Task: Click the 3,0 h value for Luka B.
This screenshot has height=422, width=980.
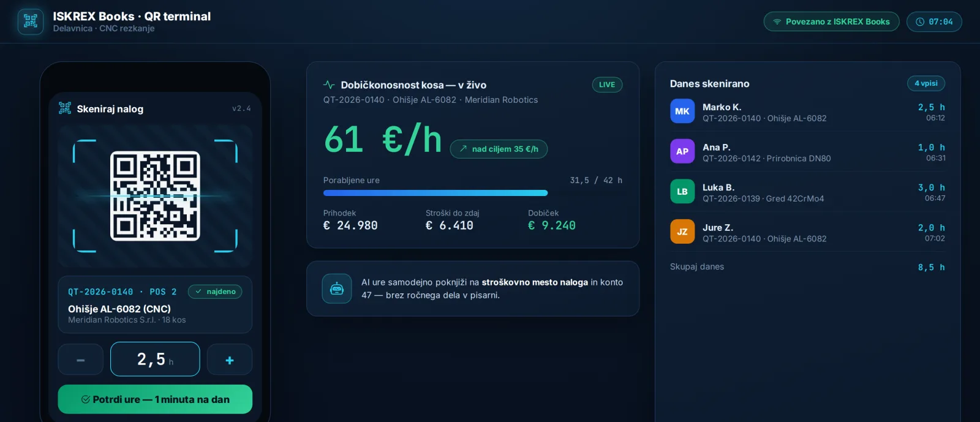Action: (x=931, y=187)
